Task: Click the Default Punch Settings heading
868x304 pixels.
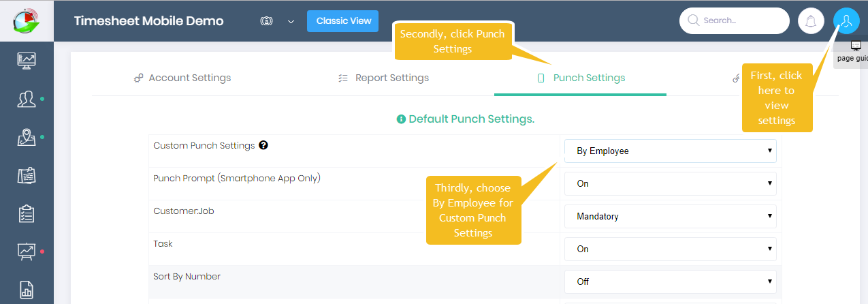Action: pos(466,119)
